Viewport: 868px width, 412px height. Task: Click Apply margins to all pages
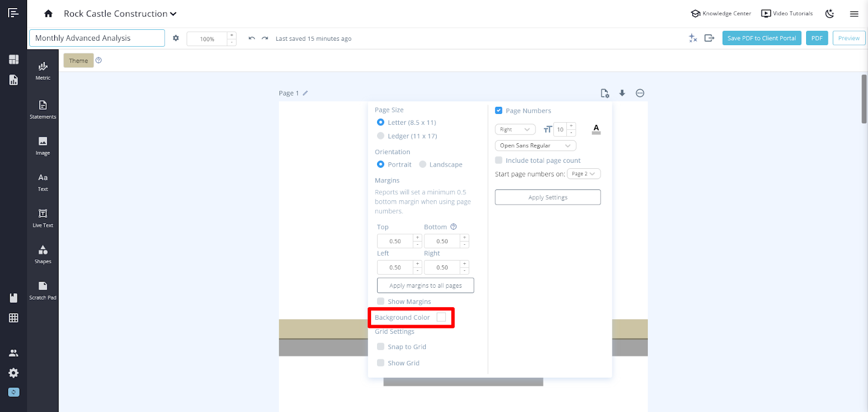[425, 286]
